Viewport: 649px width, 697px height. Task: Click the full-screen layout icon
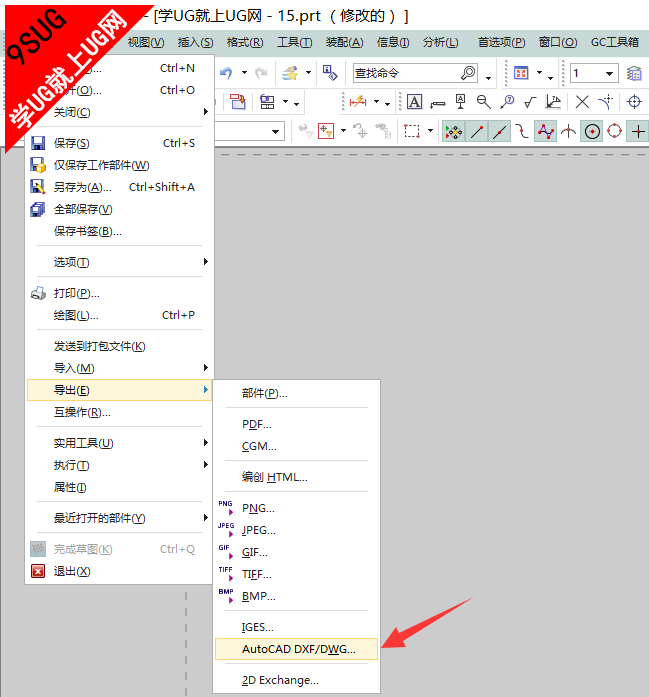521,73
